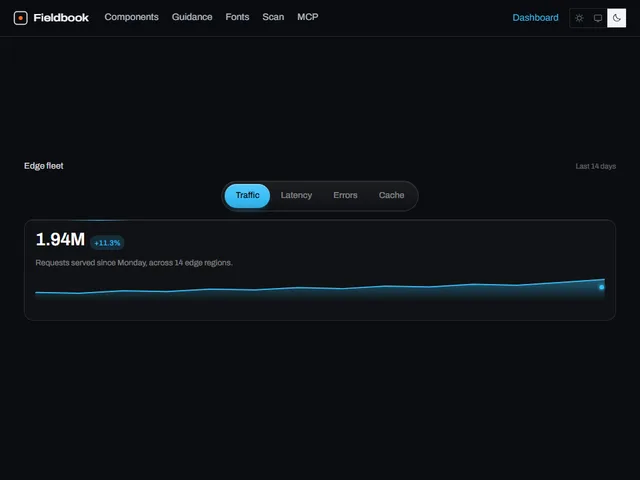640x480 pixels.
Task: Select the Traffic segment
Action: [x=247, y=196]
